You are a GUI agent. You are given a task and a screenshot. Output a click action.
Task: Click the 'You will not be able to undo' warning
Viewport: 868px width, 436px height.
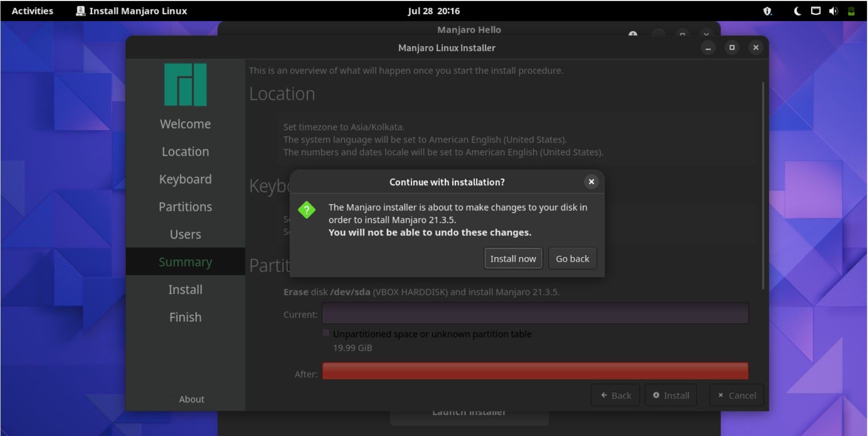coord(430,233)
